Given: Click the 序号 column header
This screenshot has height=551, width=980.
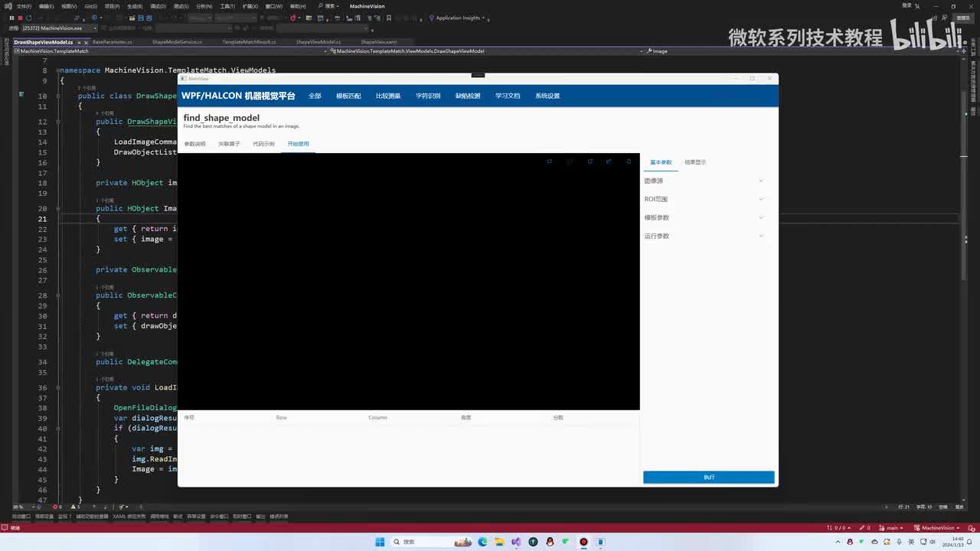Looking at the screenshot, I should pyautogui.click(x=189, y=418).
